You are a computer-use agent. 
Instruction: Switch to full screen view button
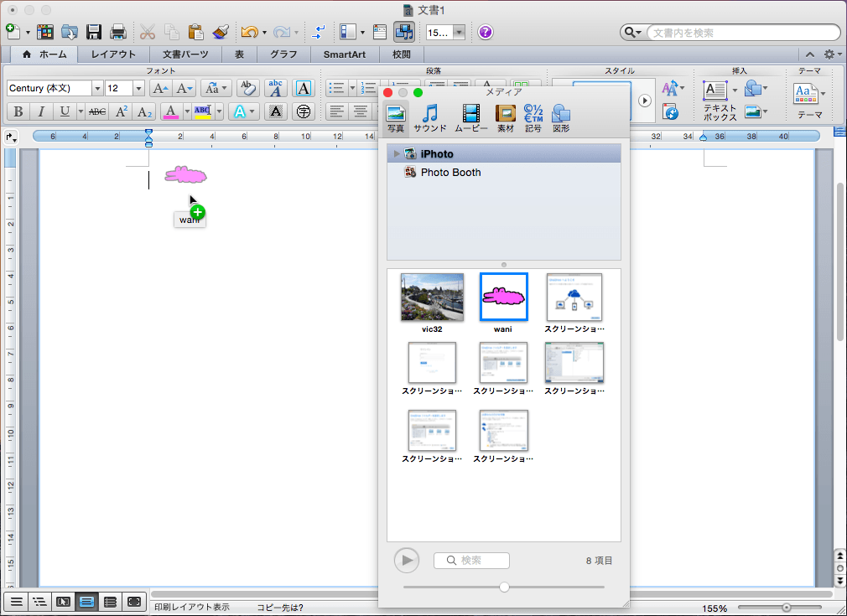coord(134,602)
